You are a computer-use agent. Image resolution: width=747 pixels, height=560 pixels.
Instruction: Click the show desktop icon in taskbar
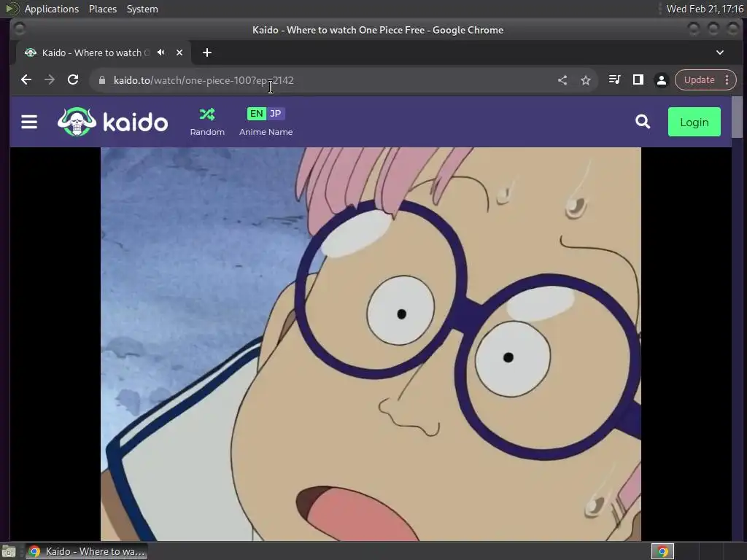pyautogui.click(x=9, y=551)
